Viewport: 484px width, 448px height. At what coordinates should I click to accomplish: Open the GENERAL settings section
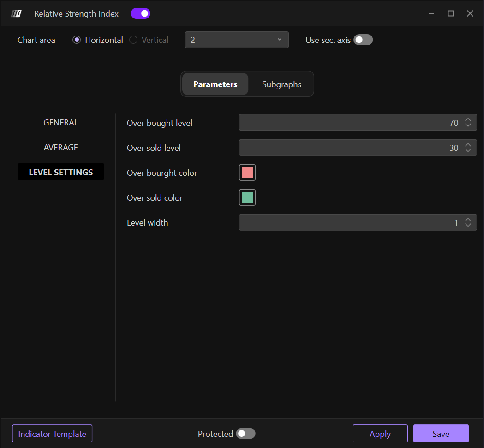[61, 123]
